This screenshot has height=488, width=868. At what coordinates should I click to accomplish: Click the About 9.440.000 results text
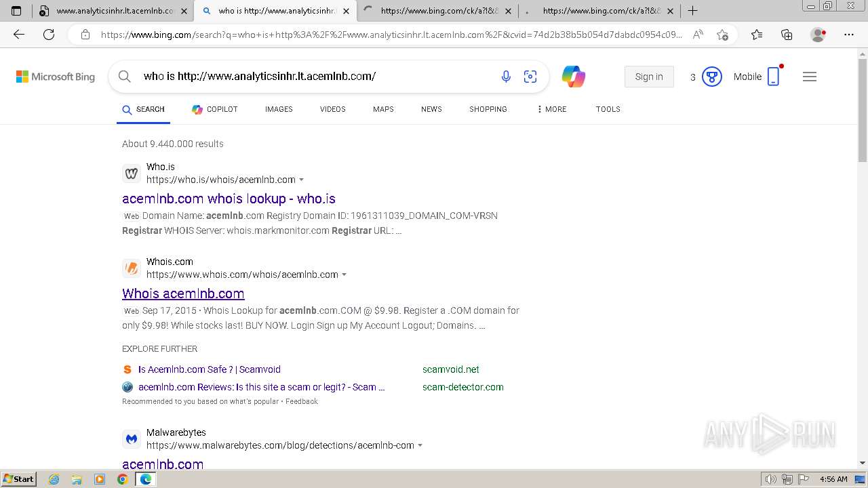(173, 144)
